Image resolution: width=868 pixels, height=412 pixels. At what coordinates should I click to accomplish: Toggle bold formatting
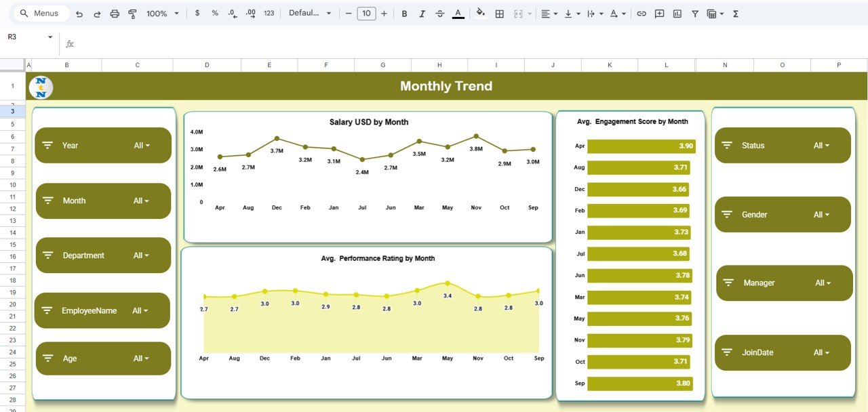point(404,13)
